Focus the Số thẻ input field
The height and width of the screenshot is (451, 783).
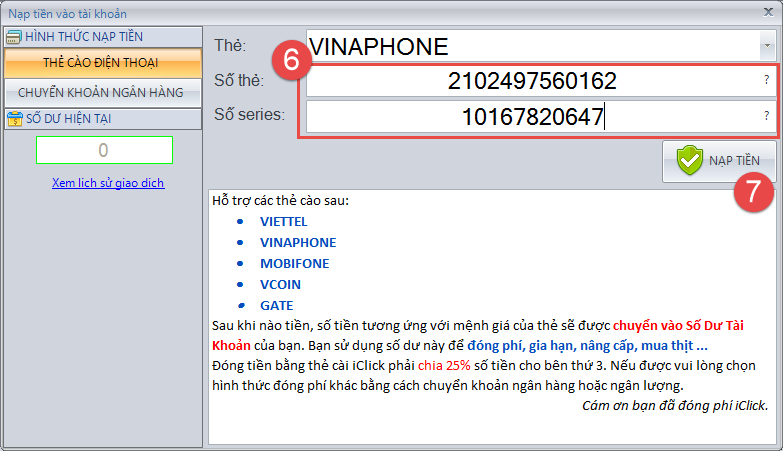coord(541,81)
